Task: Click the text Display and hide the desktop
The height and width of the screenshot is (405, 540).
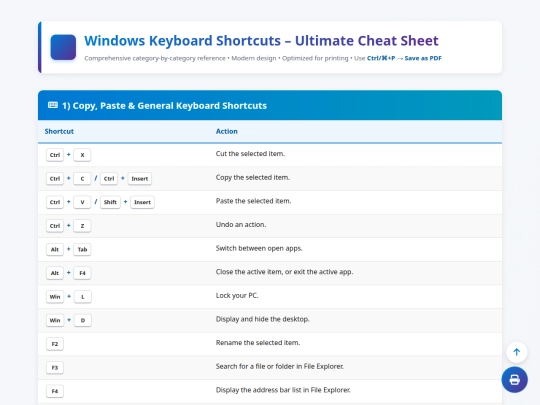Action: pyautogui.click(x=262, y=319)
